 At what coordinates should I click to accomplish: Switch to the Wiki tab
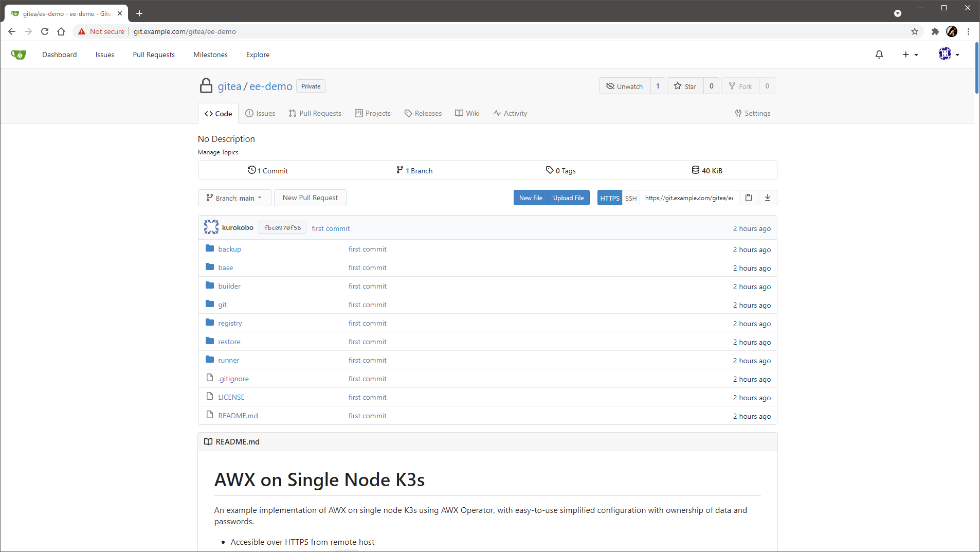pos(467,113)
